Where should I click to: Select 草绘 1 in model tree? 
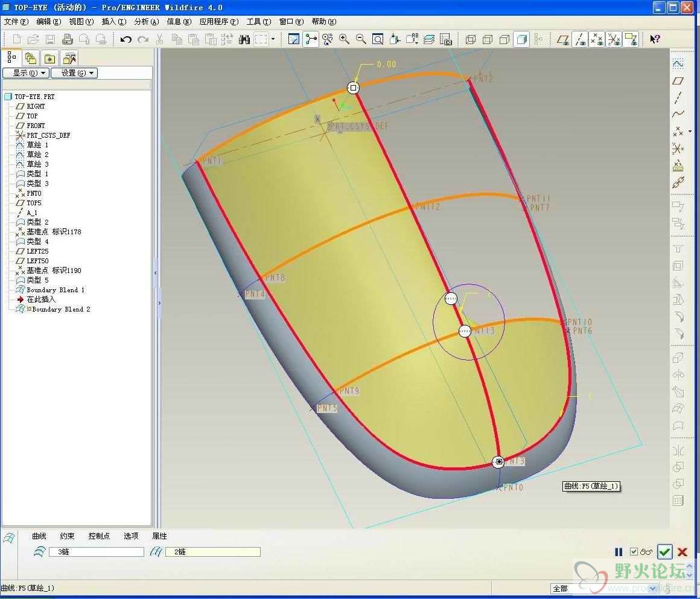click(x=37, y=145)
